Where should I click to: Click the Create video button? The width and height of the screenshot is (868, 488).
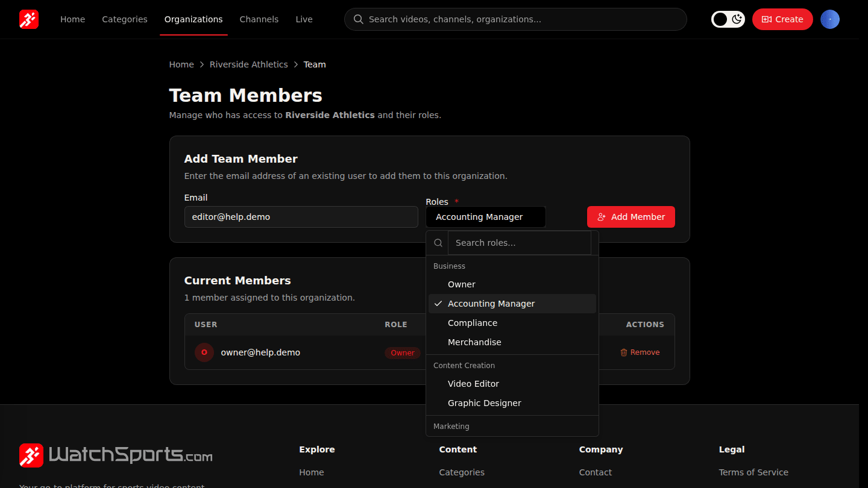coord(782,19)
